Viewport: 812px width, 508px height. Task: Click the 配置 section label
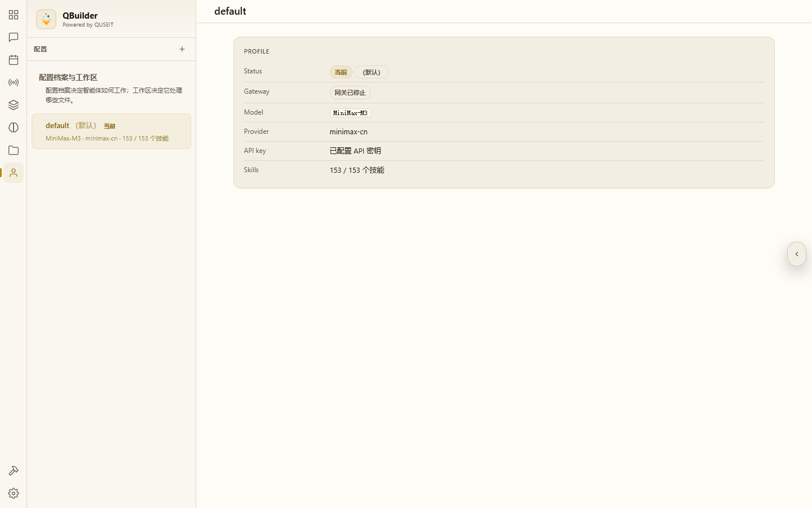[x=41, y=49]
